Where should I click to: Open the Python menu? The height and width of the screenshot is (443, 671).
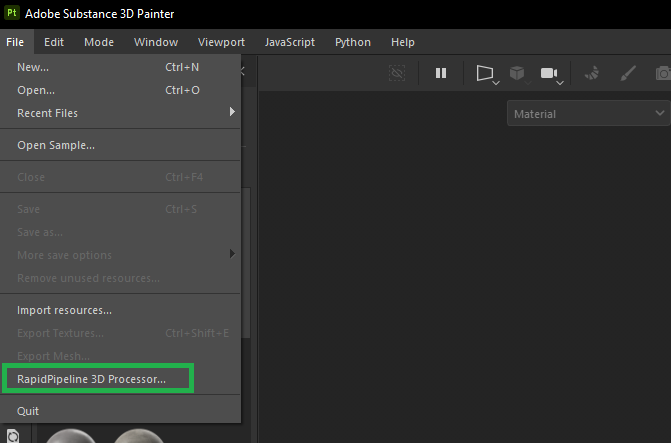pos(353,42)
